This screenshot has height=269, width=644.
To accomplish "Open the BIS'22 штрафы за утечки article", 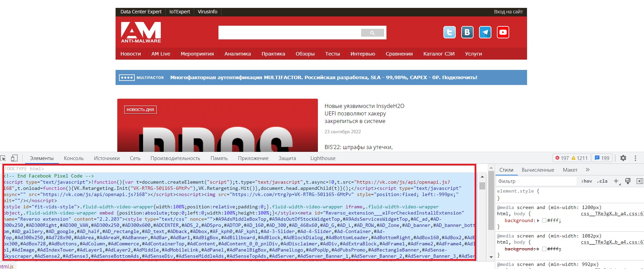I will pos(359,147).
